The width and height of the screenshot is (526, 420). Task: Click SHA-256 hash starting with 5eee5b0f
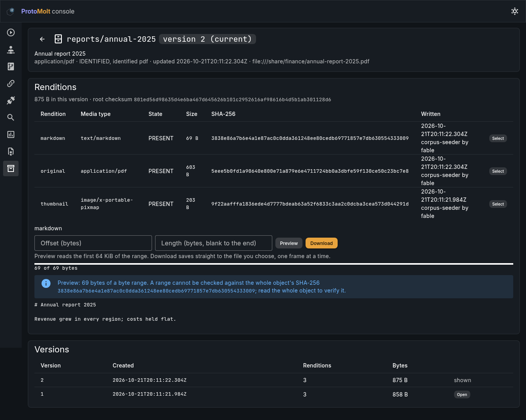[310, 171]
